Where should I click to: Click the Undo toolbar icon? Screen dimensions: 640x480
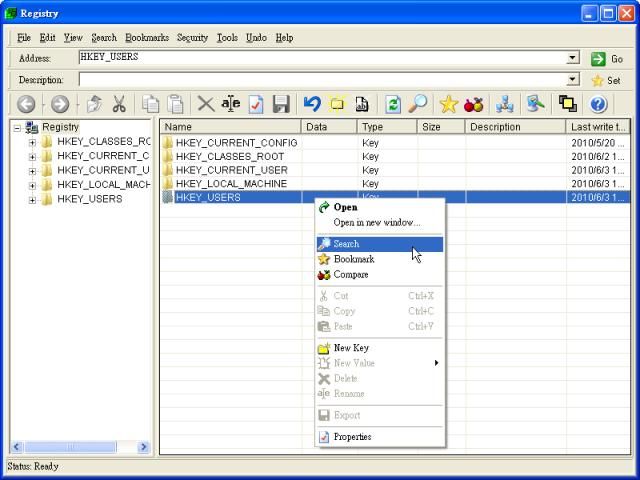[312, 104]
